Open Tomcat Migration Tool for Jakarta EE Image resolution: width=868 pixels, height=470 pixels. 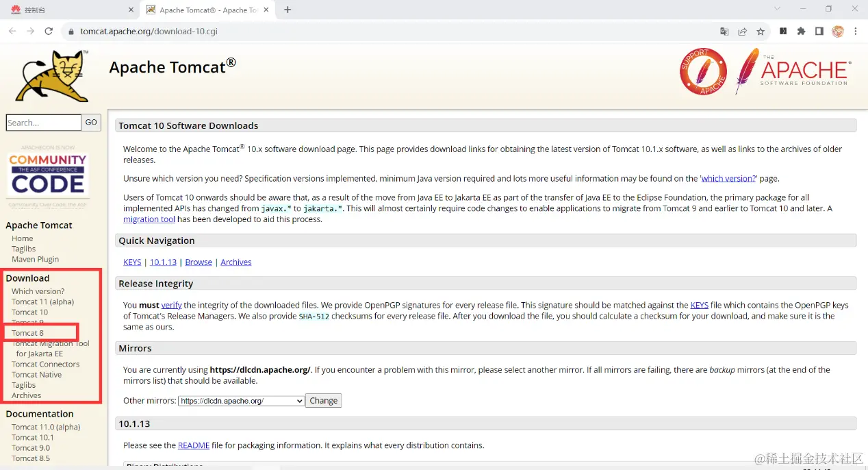tap(51, 349)
